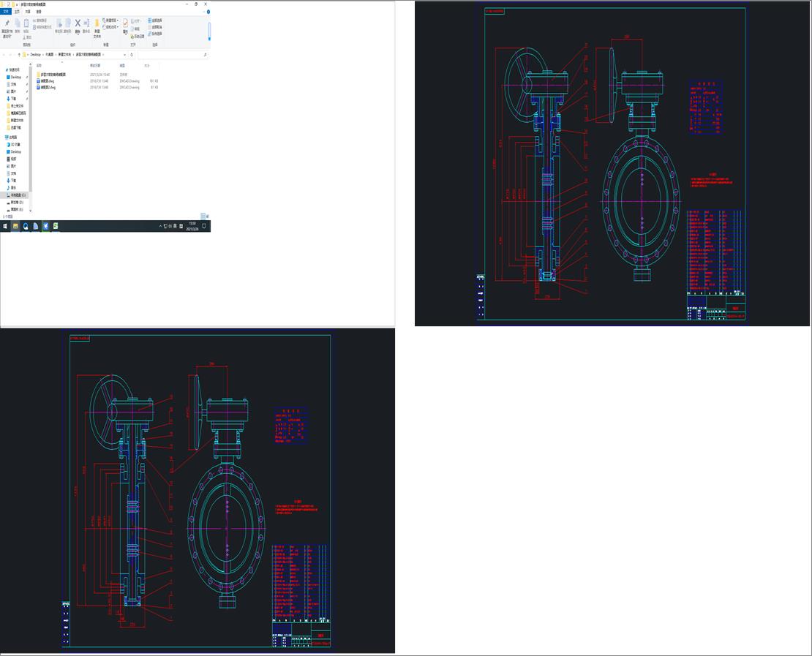Open the browser icon on the taskbar
The image size is (812, 656).
(26, 226)
